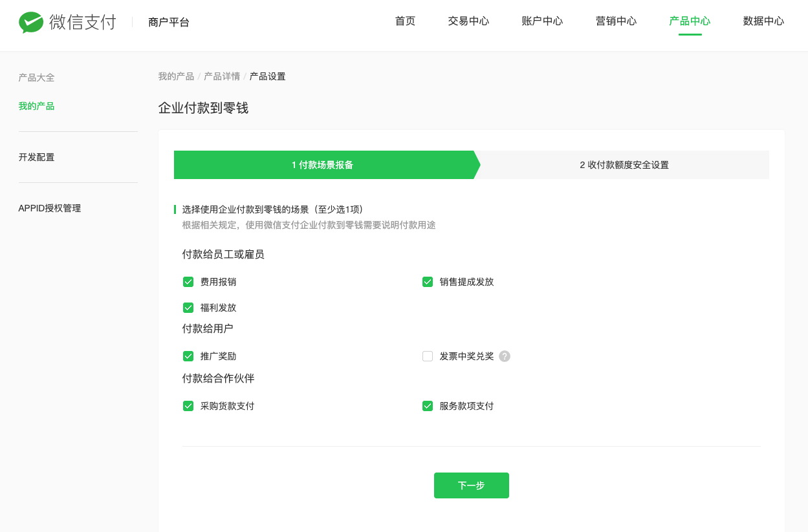Go to 交易中心 in top navigation
Image resolution: width=808 pixels, height=532 pixels.
(468, 21)
